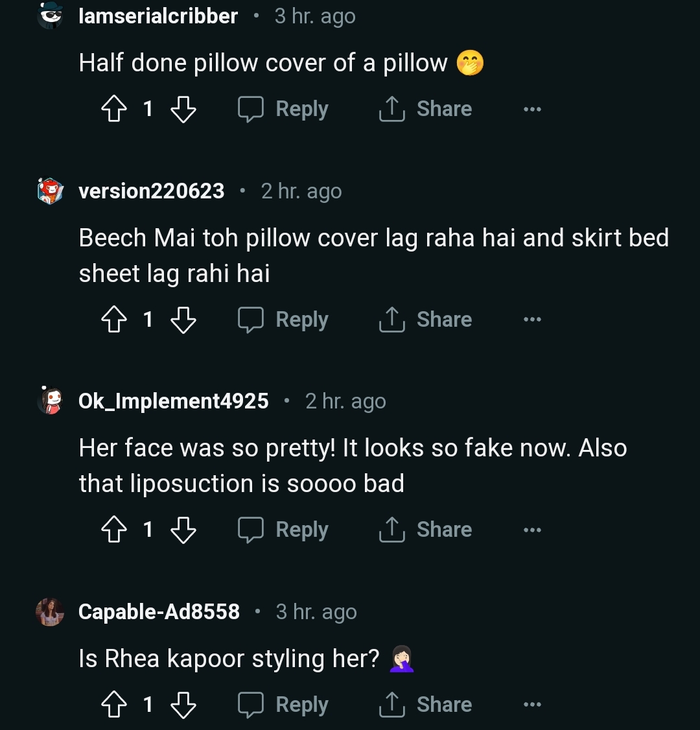Open more options for Iamserialcribber's comment
This screenshot has height=730, width=700.
click(532, 110)
